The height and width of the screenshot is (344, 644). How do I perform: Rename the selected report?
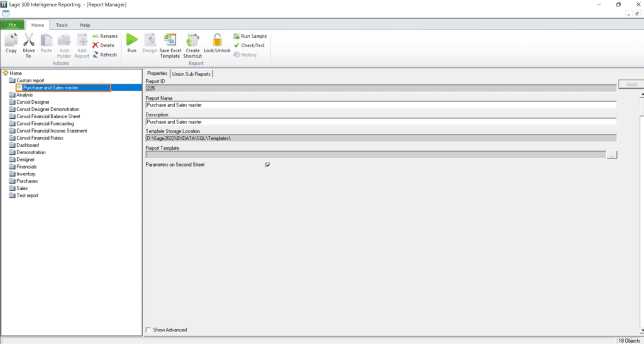click(x=105, y=36)
